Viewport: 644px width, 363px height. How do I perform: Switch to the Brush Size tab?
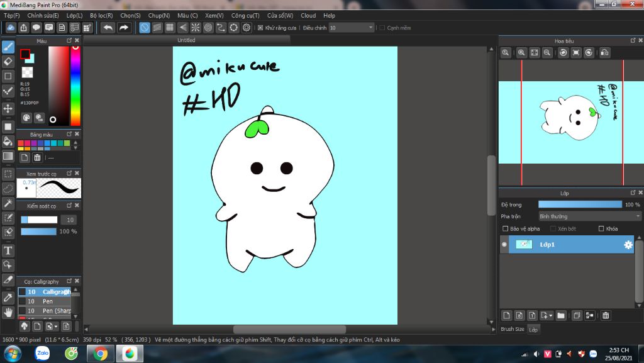pyautogui.click(x=512, y=329)
